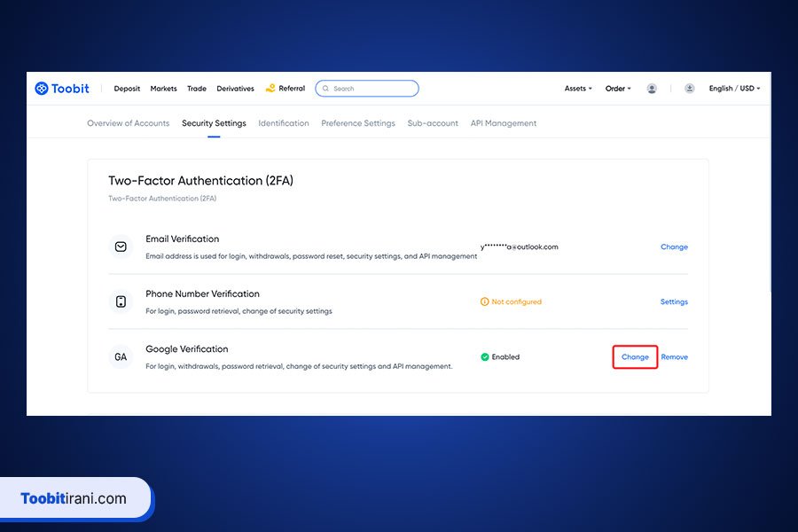Open the English / USD language selector
Screen dimensions: 798x532
click(734, 89)
